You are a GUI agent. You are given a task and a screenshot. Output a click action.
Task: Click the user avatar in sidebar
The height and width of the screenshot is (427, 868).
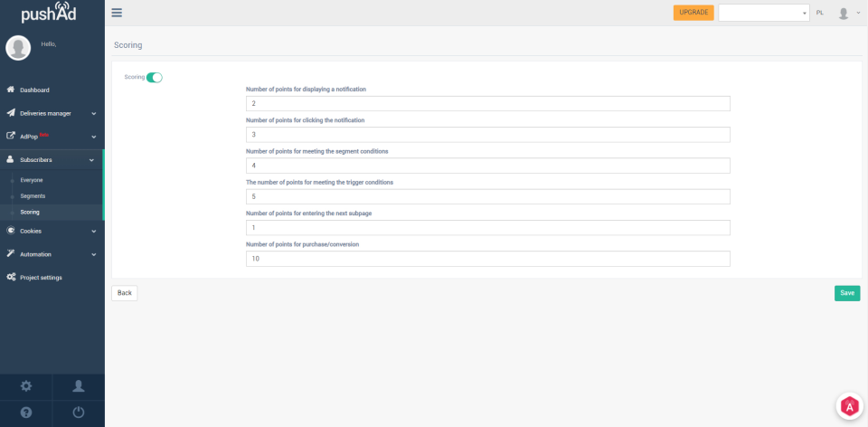[18, 48]
